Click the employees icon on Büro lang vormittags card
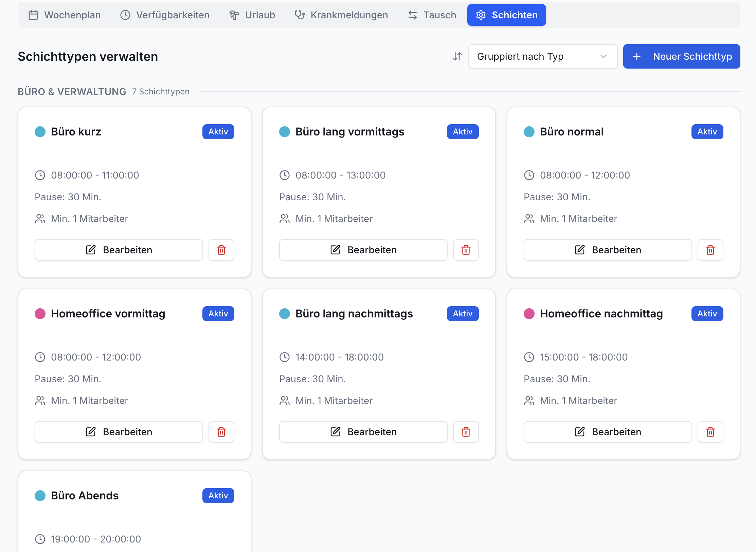756x552 pixels. [x=285, y=219]
